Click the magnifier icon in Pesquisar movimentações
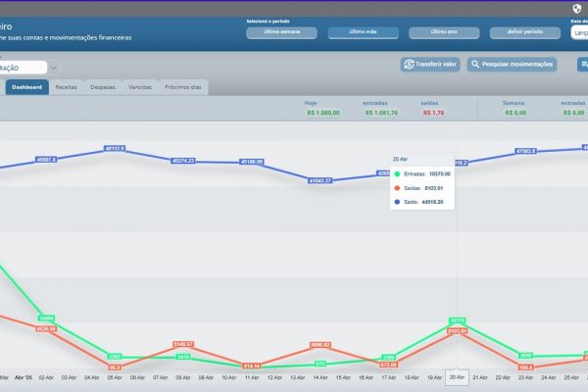 coord(475,64)
